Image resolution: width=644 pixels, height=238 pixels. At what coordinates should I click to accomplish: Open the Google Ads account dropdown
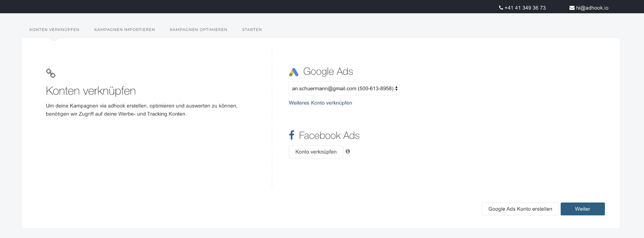(344, 88)
